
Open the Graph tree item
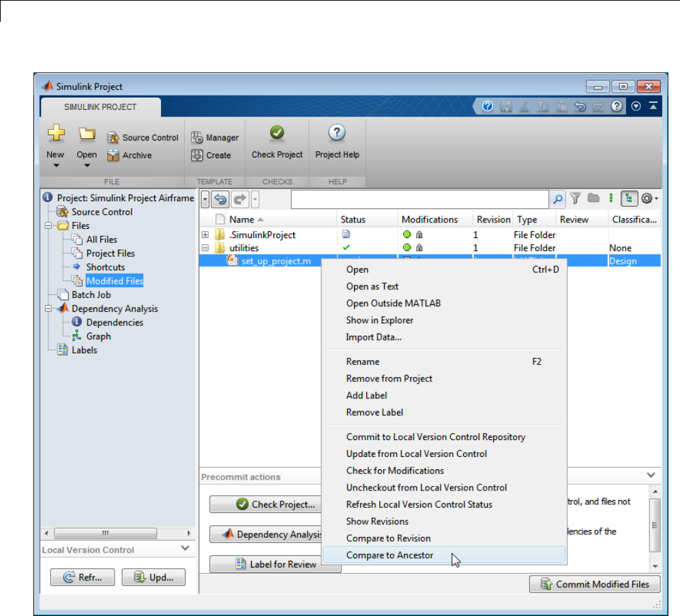click(x=98, y=336)
